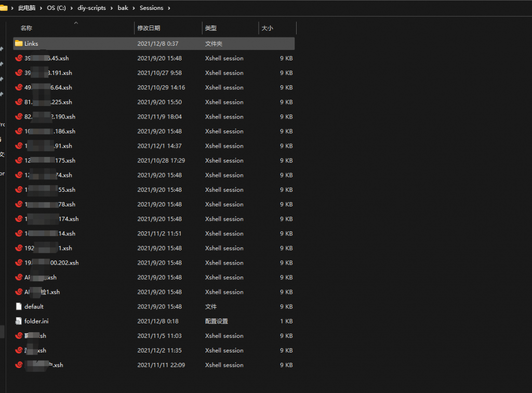Click the 文件夹 type of Links
The image size is (532, 393).
[214, 44]
